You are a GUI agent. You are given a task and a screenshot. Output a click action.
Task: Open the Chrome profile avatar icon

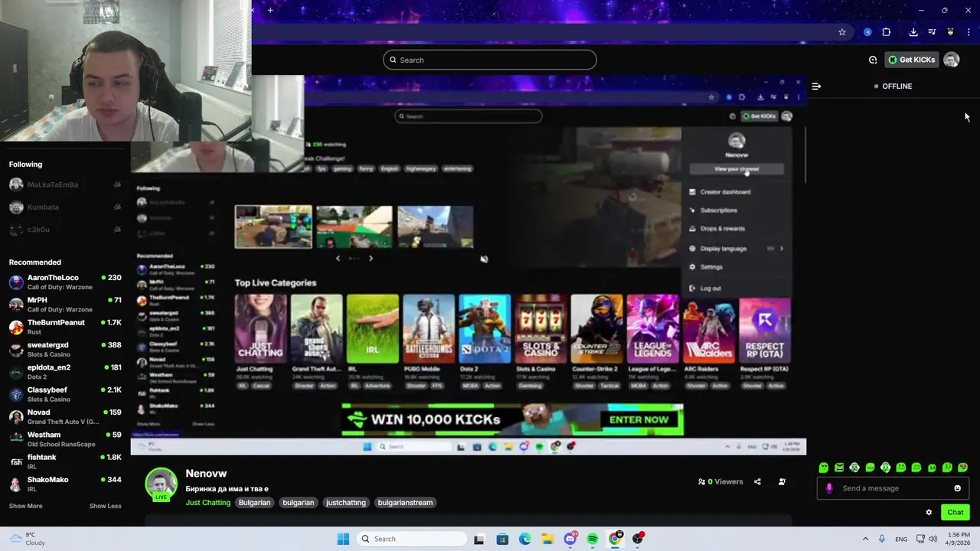(950, 32)
